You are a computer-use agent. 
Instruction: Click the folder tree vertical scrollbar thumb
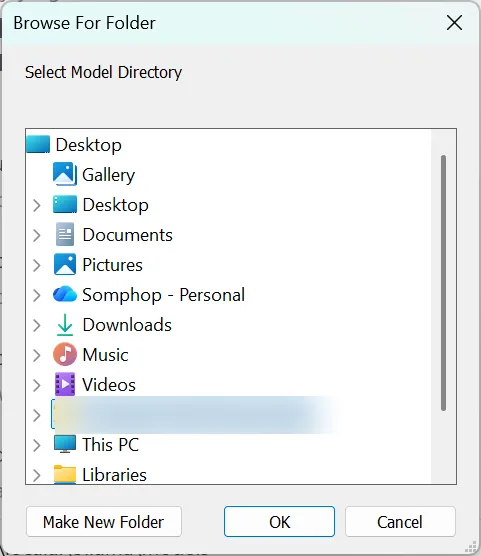click(443, 283)
